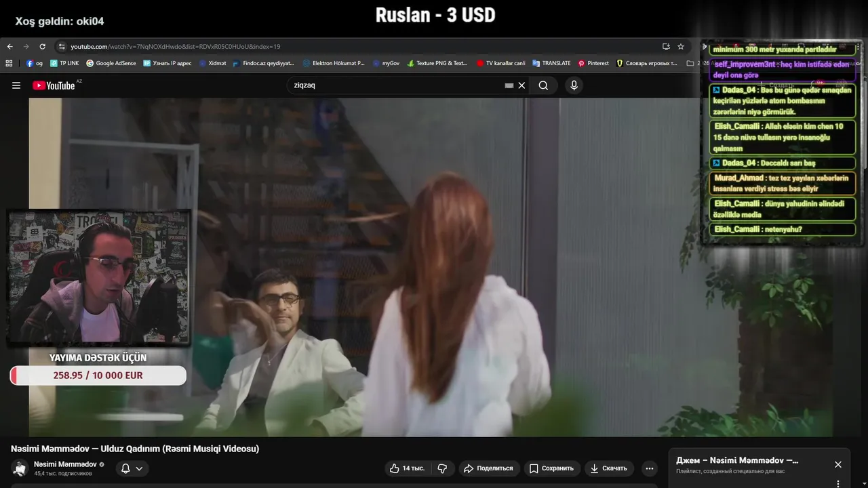Image resolution: width=868 pixels, height=488 pixels.
Task: Open the Xidmət bookmark
Action: click(212, 63)
